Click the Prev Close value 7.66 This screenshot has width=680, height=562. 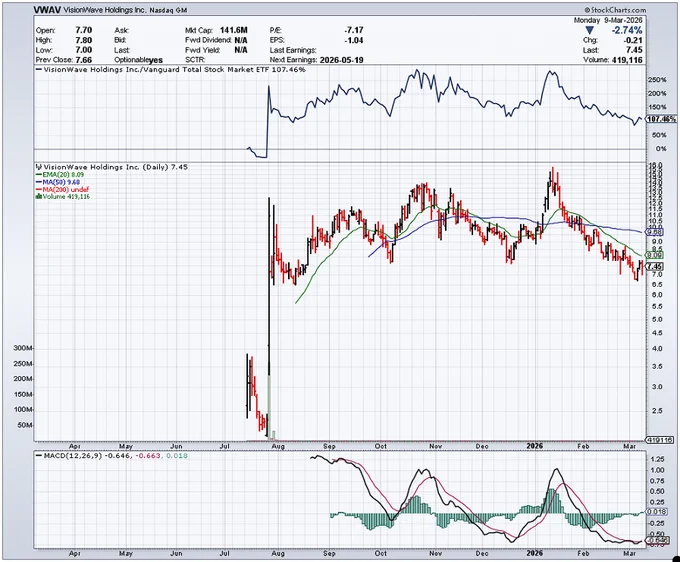pos(84,60)
